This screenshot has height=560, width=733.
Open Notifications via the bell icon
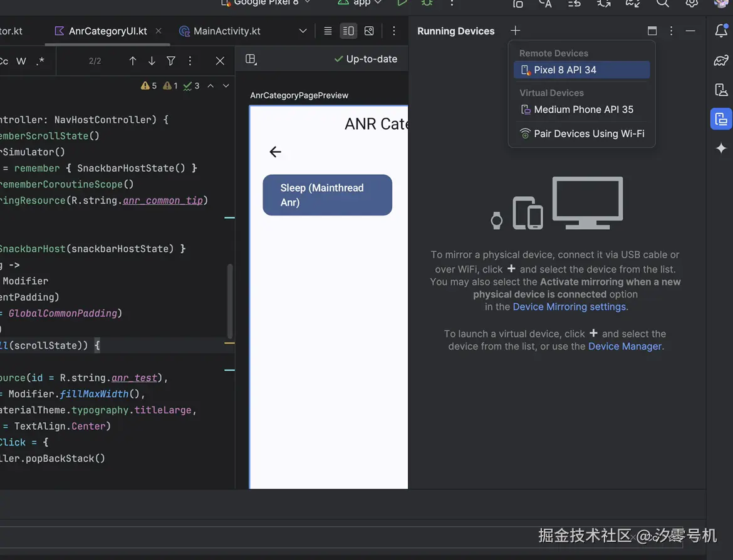click(x=721, y=31)
